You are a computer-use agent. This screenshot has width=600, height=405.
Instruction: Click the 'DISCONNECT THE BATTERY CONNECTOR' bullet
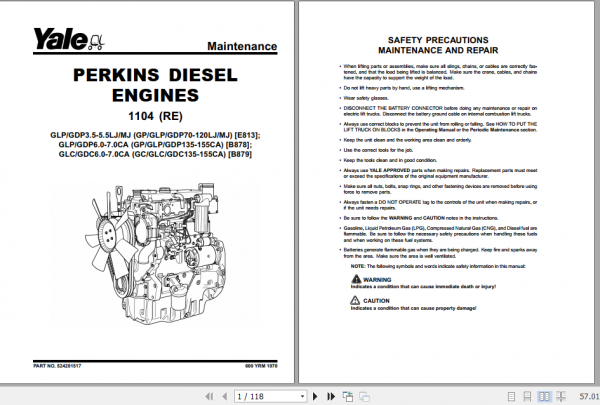tap(440, 111)
